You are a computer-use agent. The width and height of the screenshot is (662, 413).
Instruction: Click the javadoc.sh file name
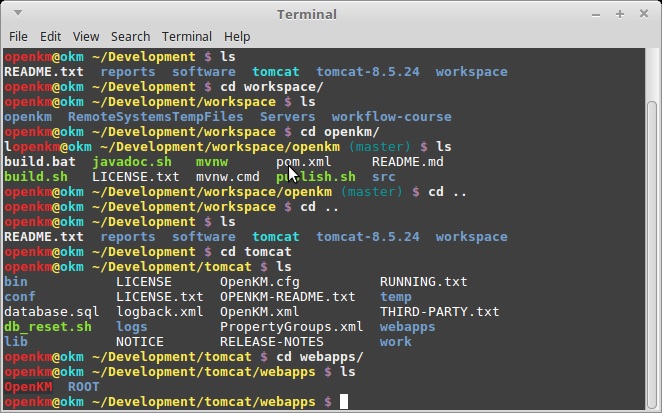point(132,162)
